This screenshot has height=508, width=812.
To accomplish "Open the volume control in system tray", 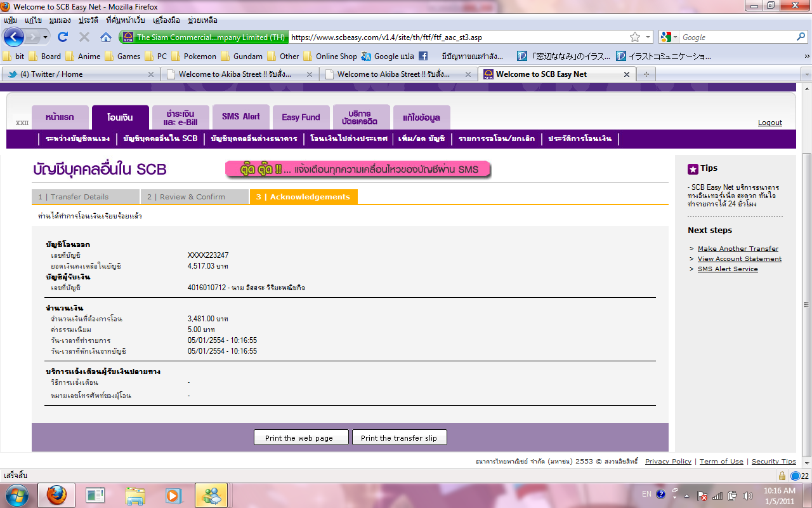I will click(x=748, y=495).
